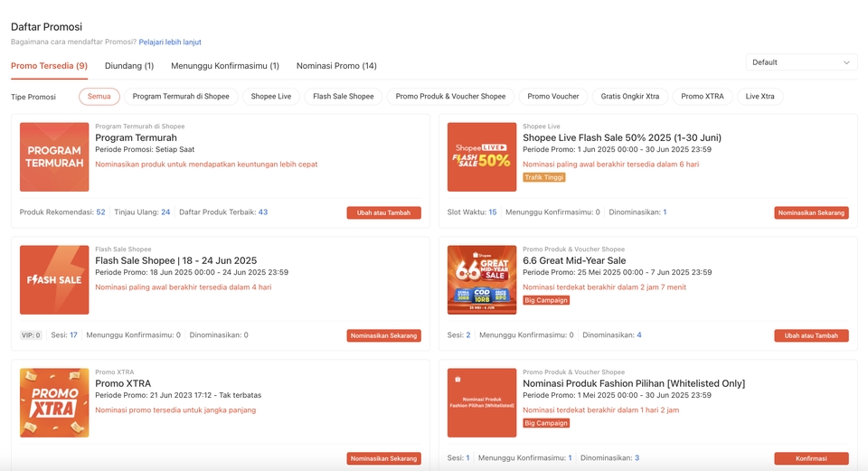Follow the Pelajari lebih lanjut link

tap(170, 42)
